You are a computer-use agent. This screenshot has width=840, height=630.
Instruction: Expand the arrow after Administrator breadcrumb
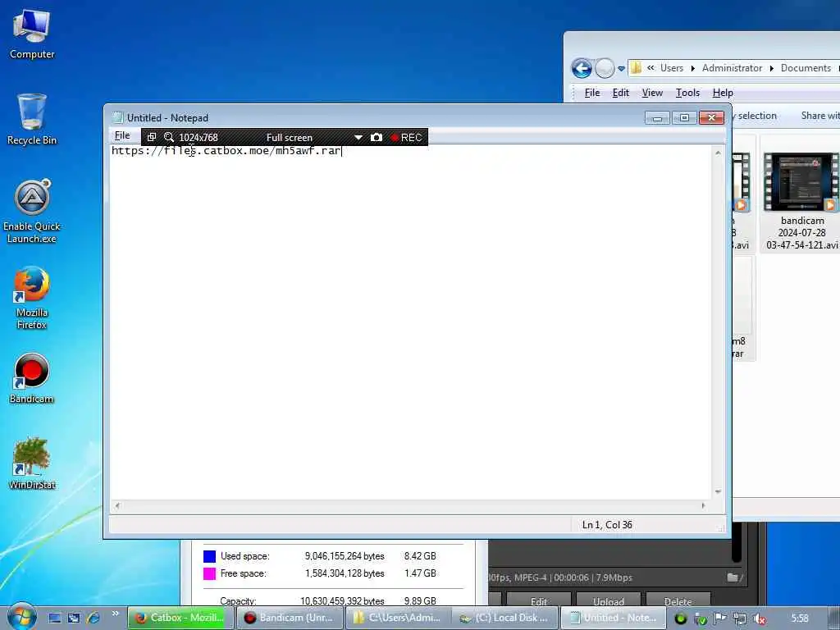(771, 69)
